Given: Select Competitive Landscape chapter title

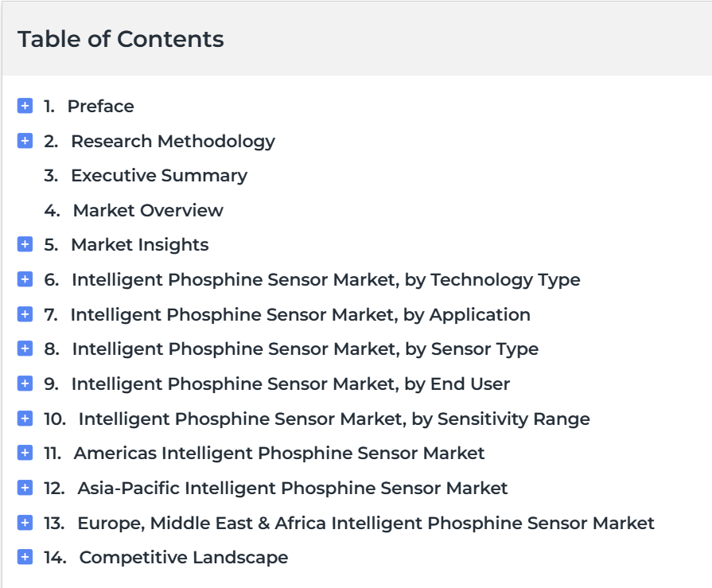Looking at the screenshot, I should click(184, 558).
